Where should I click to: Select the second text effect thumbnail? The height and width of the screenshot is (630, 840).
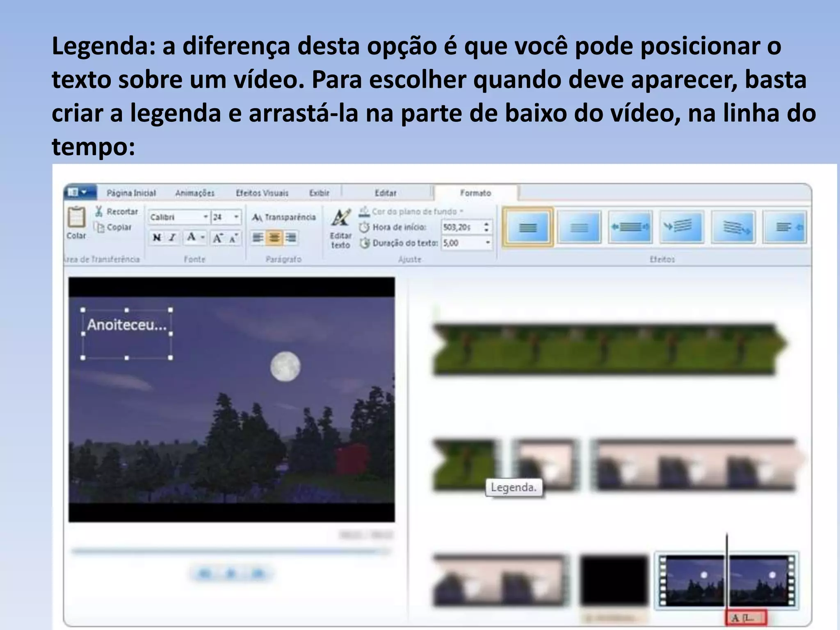point(579,227)
